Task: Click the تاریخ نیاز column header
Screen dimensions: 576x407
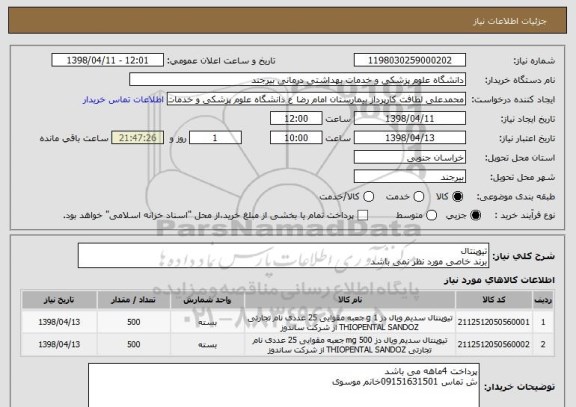Action: coord(59,300)
